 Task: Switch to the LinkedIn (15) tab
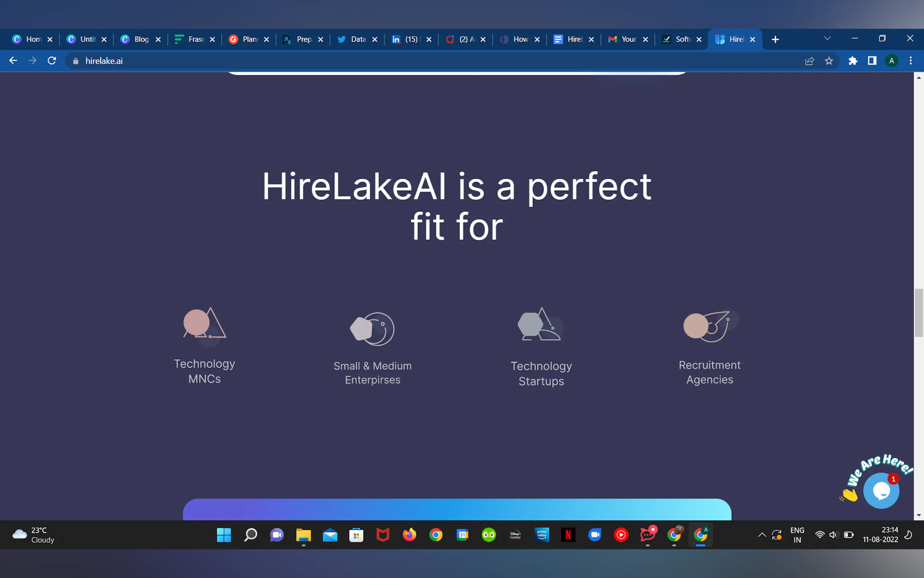click(406, 39)
